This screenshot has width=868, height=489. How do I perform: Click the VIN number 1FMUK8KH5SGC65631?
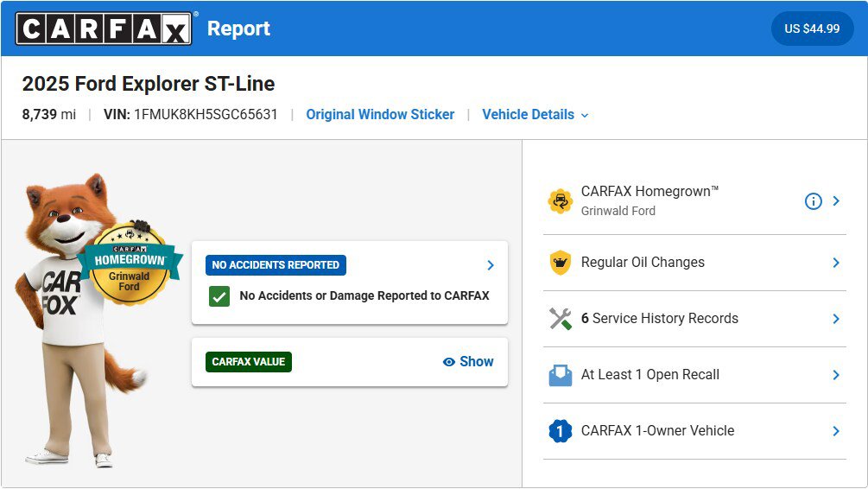[x=206, y=115]
